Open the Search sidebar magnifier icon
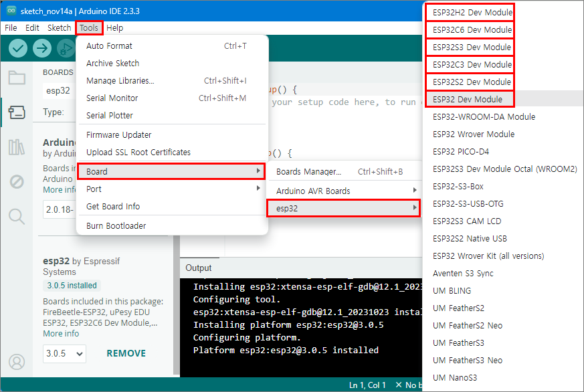 (17, 216)
